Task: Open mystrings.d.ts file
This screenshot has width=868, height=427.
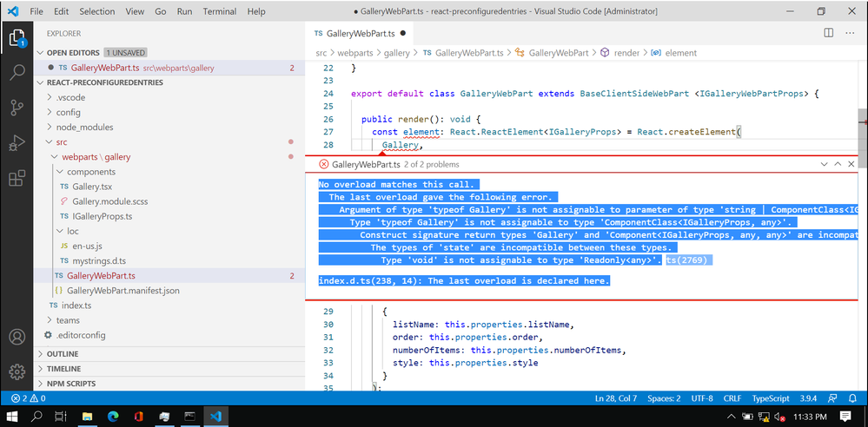Action: pyautogui.click(x=169, y=261)
